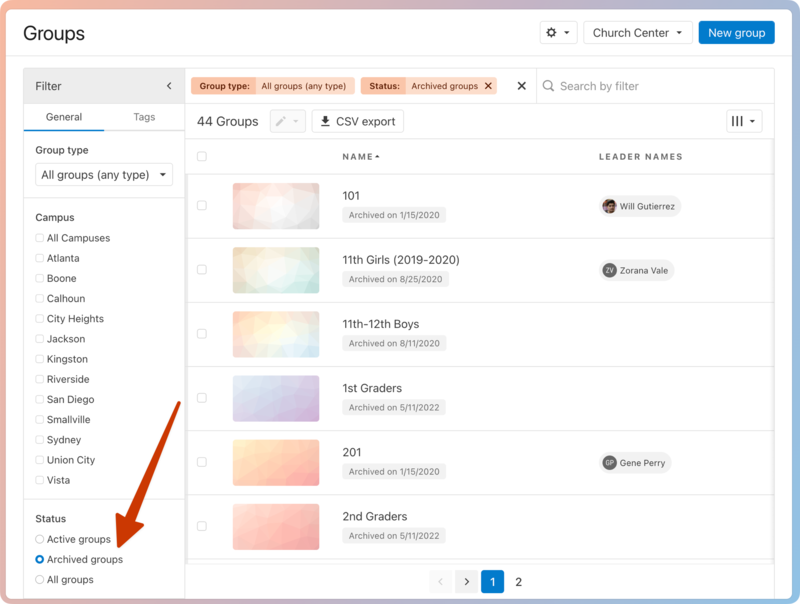Tick the checkbox for the 101 group row
Viewport: 800px width, 604px height.
pos(202,206)
